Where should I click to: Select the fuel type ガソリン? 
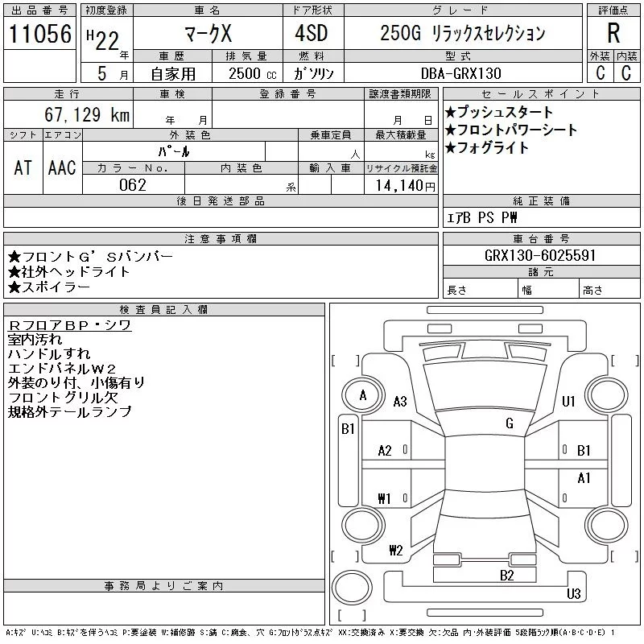tap(313, 73)
